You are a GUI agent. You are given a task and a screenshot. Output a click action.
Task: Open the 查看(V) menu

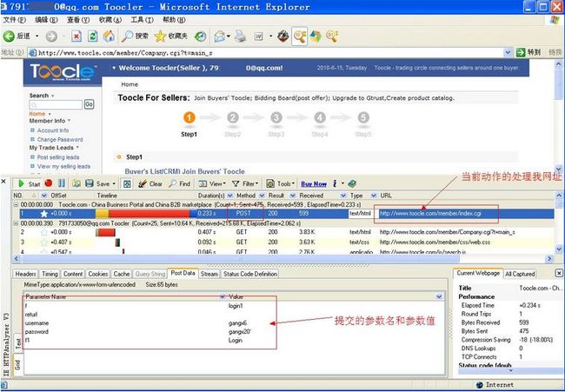(x=78, y=20)
